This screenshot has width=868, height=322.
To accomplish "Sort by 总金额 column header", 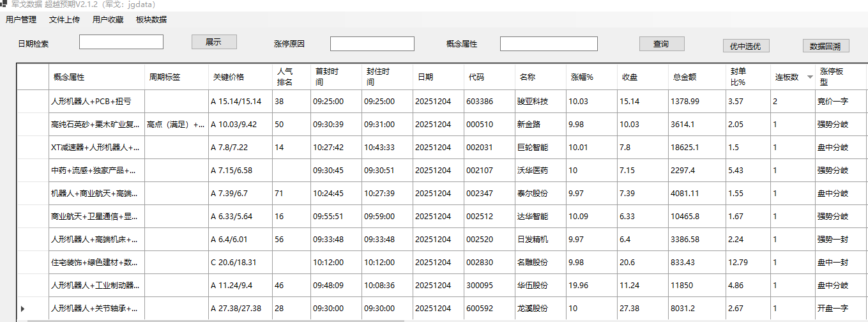I will point(697,77).
